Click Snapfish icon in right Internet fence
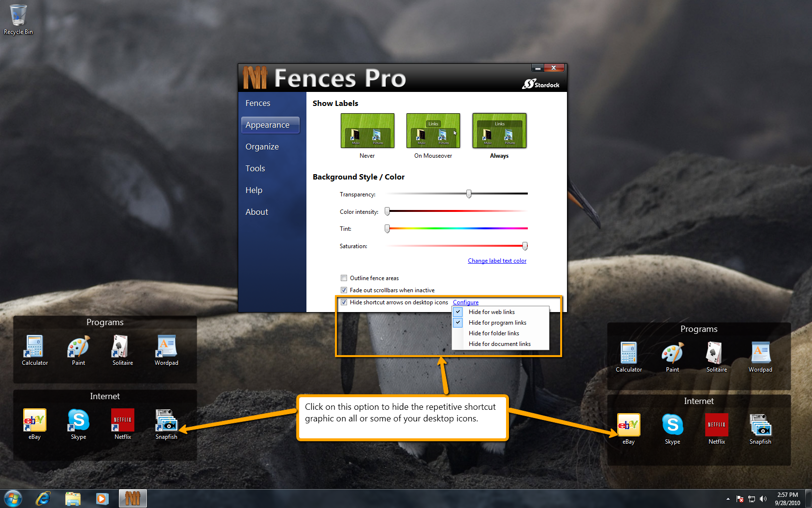The width and height of the screenshot is (812, 508). tap(760, 429)
